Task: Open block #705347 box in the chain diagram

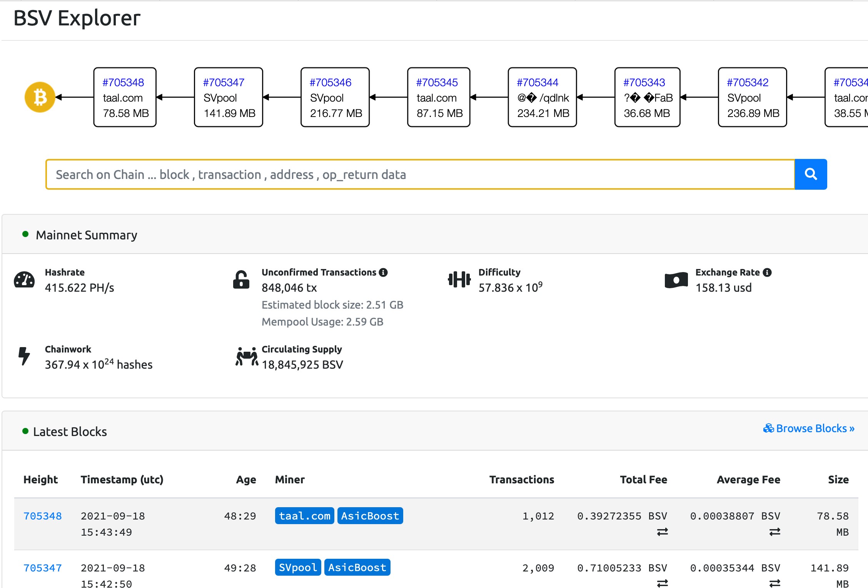Action: 229,97
